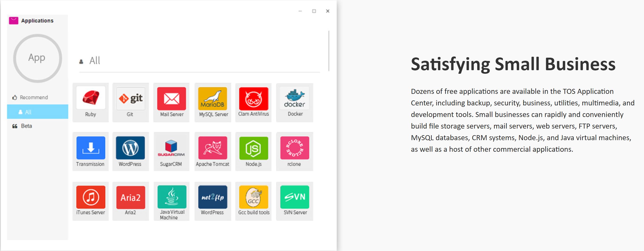Image resolution: width=644 pixels, height=251 pixels.
Task: Launch the iTunes Server app
Action: click(90, 197)
